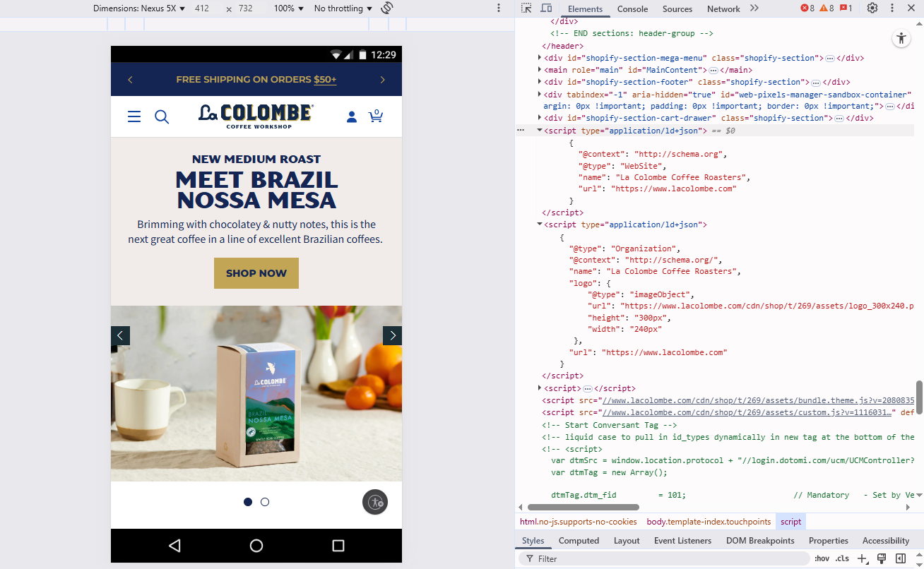Toggle rendering emulations paintbrush icon

882,558
